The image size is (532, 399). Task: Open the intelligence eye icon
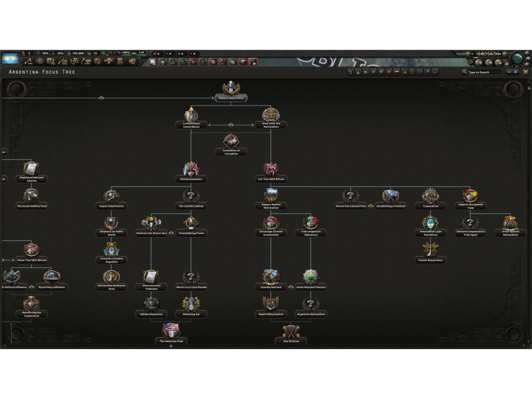click(39, 61)
